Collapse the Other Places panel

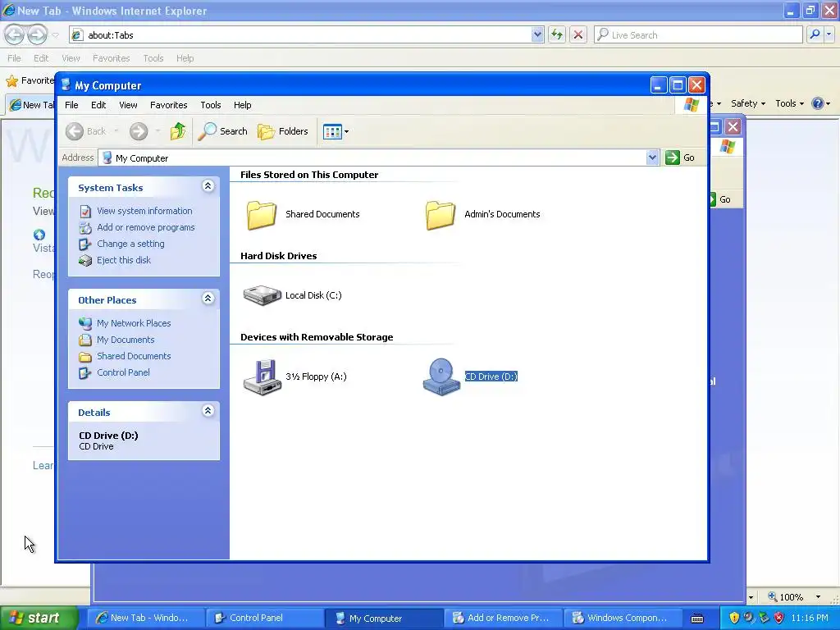(x=208, y=299)
